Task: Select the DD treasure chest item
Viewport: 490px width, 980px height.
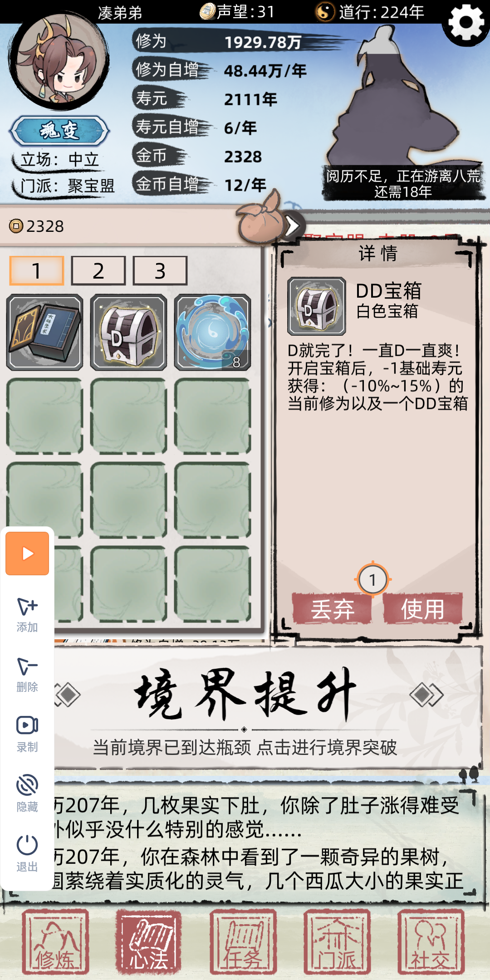Action: click(128, 332)
